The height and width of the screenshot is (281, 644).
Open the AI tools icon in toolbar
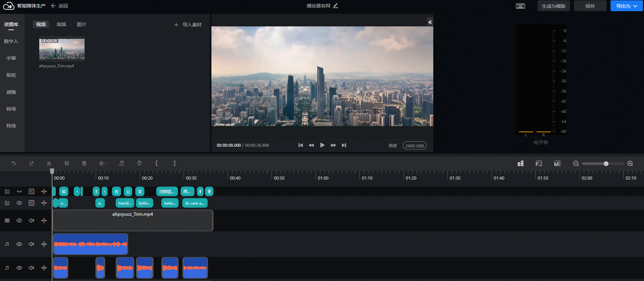coord(122,163)
